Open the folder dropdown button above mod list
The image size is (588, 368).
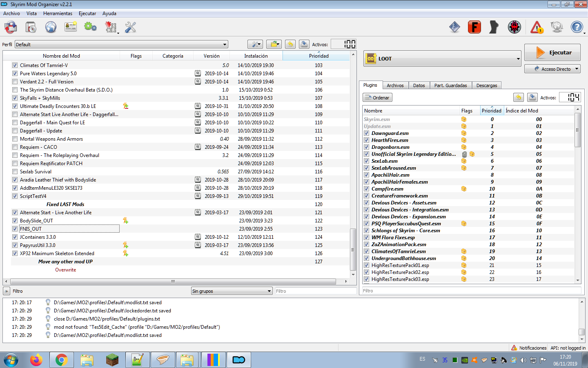274,44
